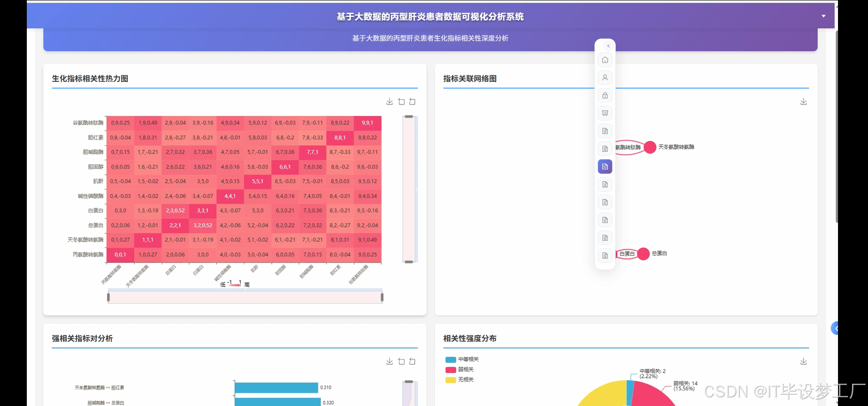Viewport: 868px width, 406px height.
Task: Click heatmap cell 4,9,0.34
Action: click(230, 123)
